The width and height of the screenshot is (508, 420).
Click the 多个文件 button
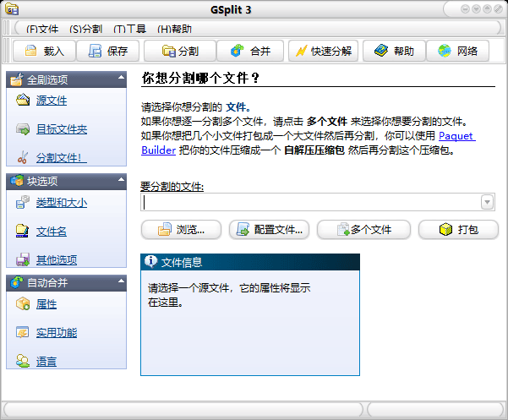click(363, 230)
